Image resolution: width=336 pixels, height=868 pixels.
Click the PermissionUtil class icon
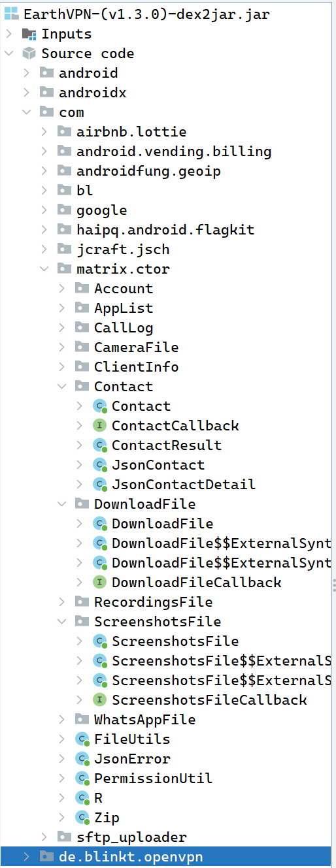click(x=82, y=779)
